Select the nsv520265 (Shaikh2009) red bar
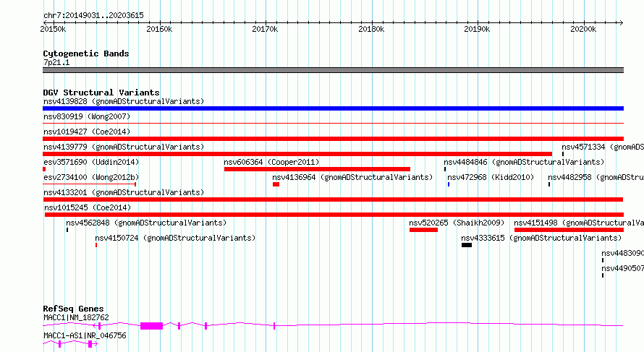644x352 pixels. [x=423, y=230]
